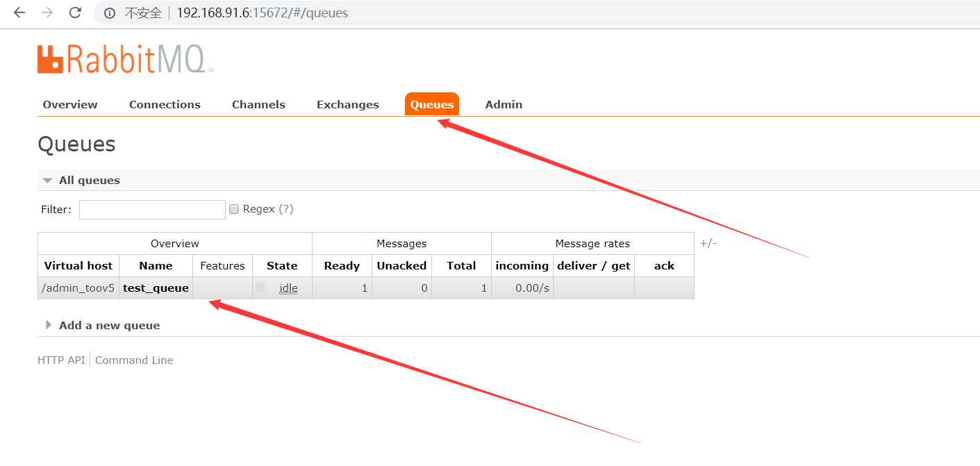Enable the Regex checkbox
Screen dimensions: 980x466
click(234, 209)
